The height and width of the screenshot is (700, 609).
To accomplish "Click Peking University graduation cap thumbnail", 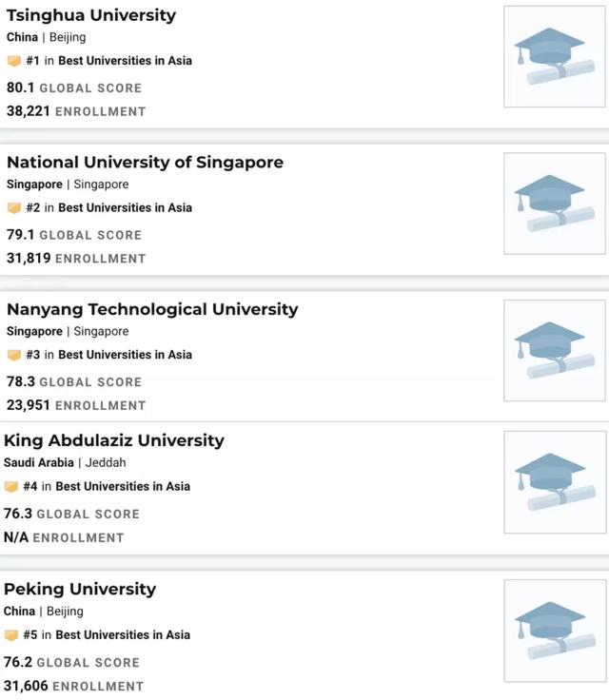I will [555, 631].
